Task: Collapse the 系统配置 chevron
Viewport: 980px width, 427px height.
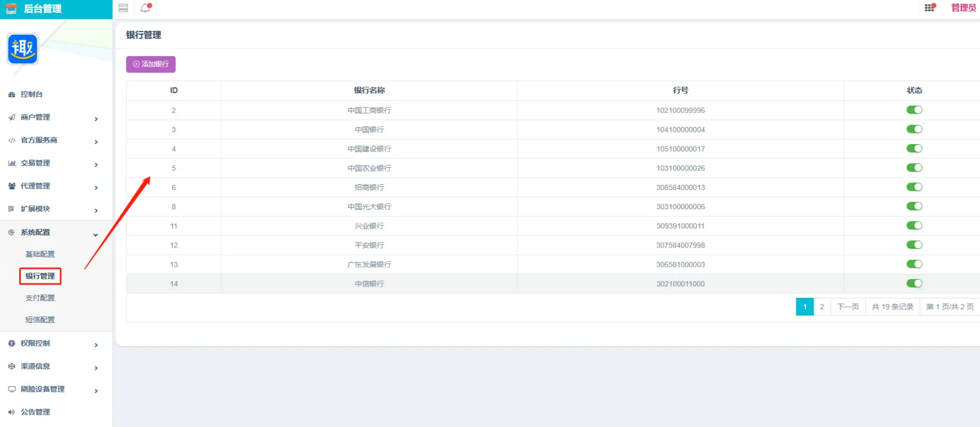Action: 96,235
